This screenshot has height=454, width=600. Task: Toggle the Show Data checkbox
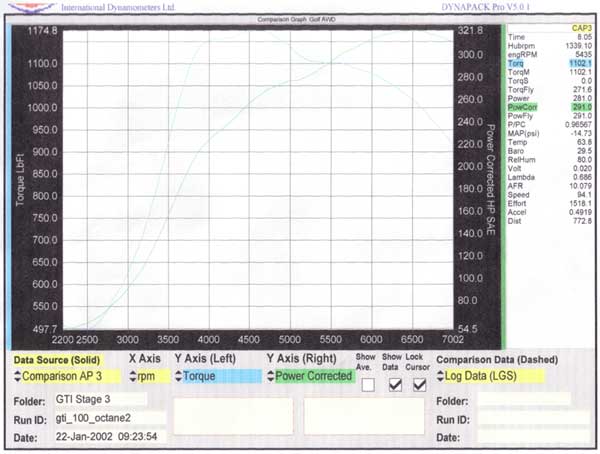[x=395, y=385]
